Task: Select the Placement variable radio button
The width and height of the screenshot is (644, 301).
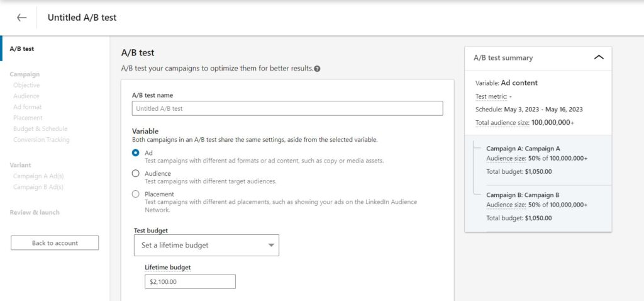Action: 136,194
